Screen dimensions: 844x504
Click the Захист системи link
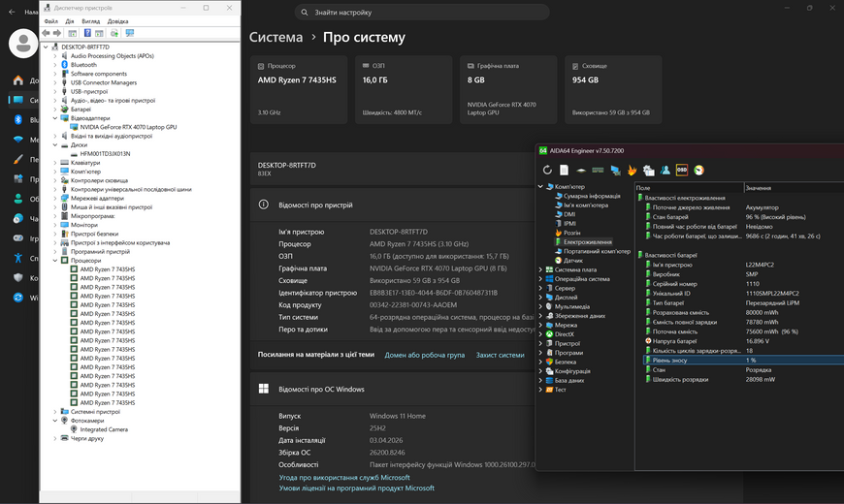pyautogui.click(x=500, y=355)
